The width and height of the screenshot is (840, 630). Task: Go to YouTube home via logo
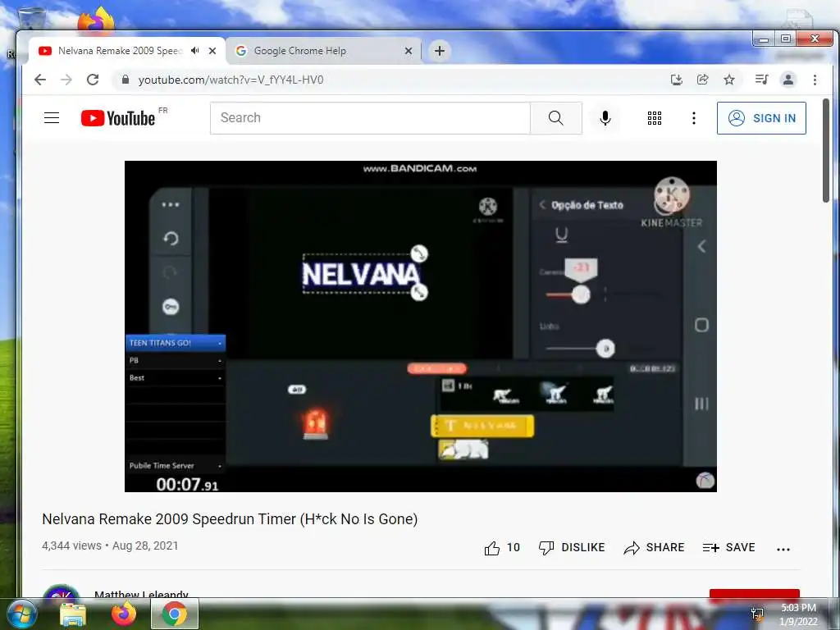tap(118, 118)
